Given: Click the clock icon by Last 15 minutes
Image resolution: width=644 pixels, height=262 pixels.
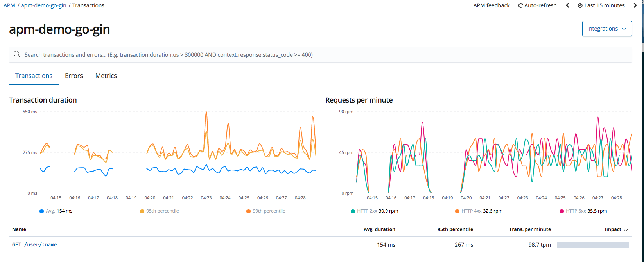Looking at the screenshot, I should [580, 5].
